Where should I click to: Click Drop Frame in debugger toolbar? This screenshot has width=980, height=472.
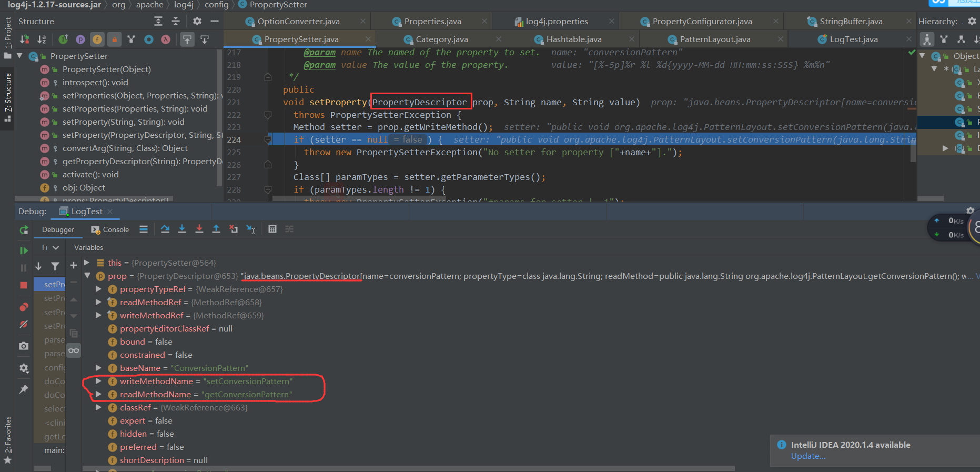pyautogui.click(x=234, y=229)
